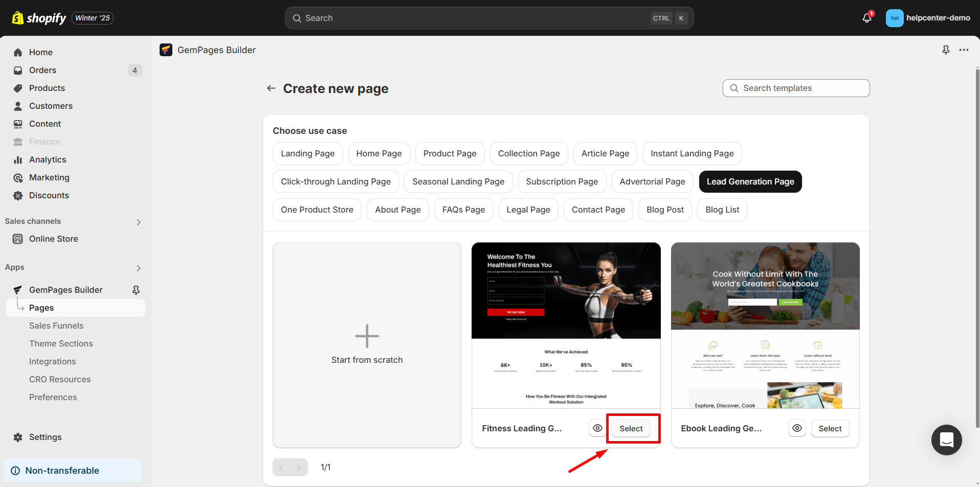This screenshot has height=487, width=980.
Task: Open the more options menu on GemPages header
Action: pos(964,50)
